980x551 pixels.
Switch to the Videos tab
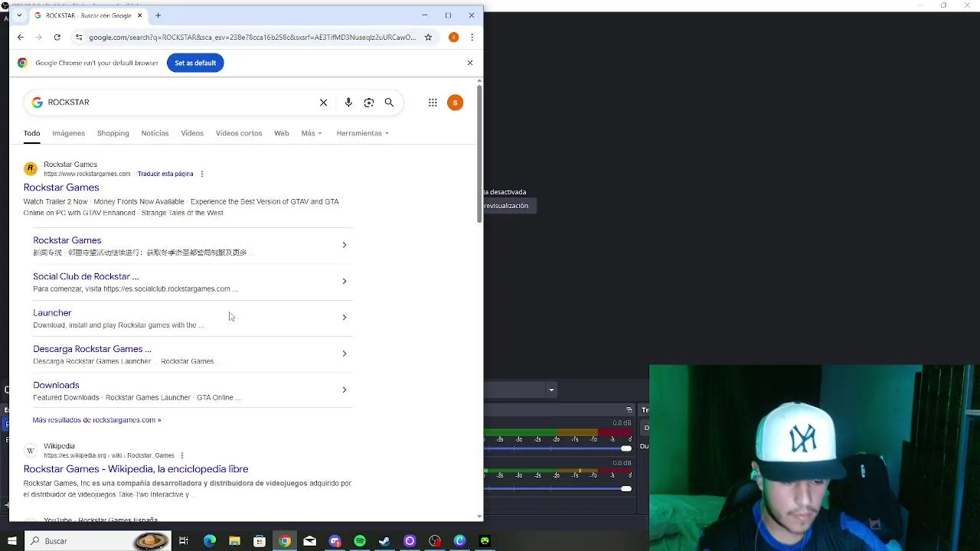[192, 133]
